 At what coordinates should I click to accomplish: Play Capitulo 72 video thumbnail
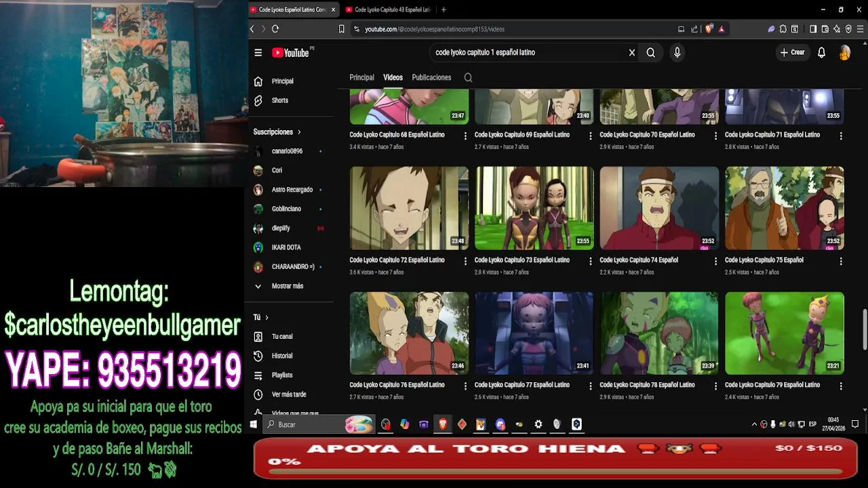[409, 208]
